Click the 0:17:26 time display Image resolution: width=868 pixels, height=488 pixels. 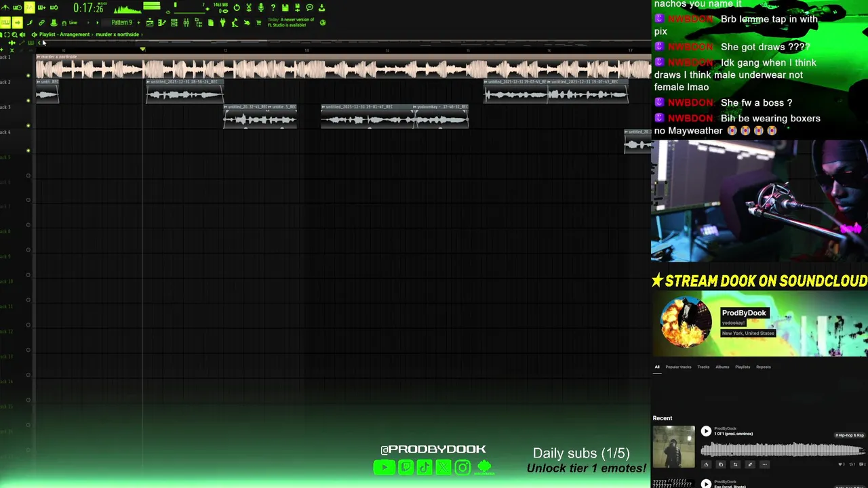88,7
